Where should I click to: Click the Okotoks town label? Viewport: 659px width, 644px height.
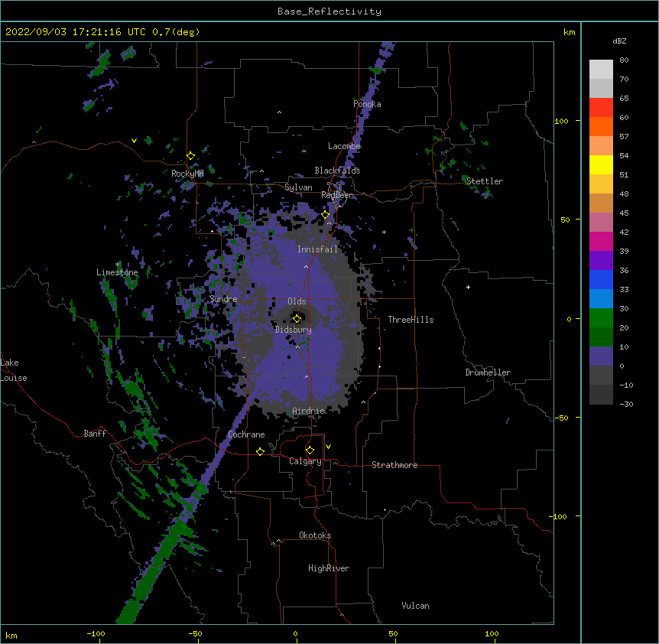pos(315,535)
